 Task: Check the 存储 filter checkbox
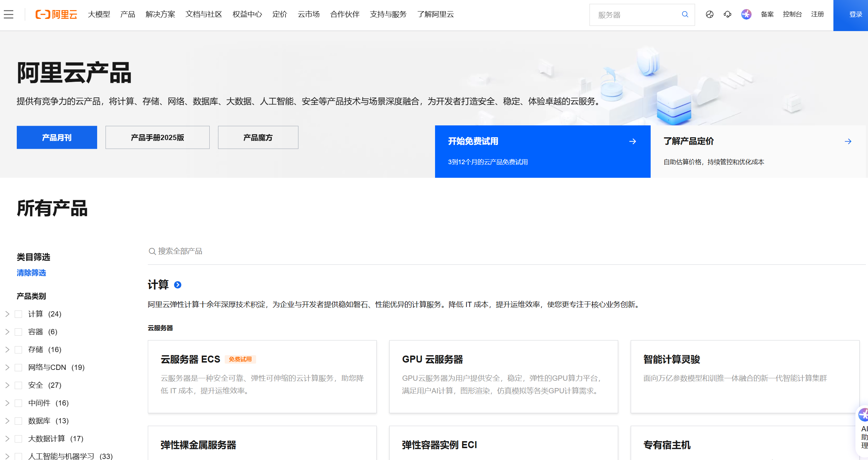18,349
